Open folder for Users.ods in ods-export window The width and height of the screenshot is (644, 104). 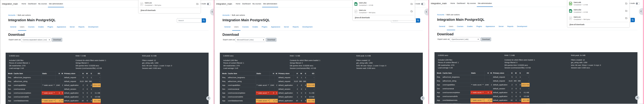[x=626, y=3]
